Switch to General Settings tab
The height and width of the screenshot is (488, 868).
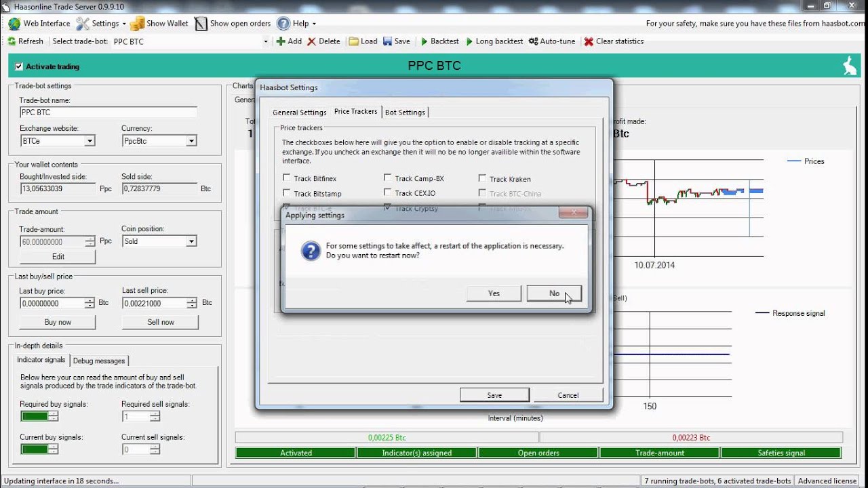click(300, 113)
